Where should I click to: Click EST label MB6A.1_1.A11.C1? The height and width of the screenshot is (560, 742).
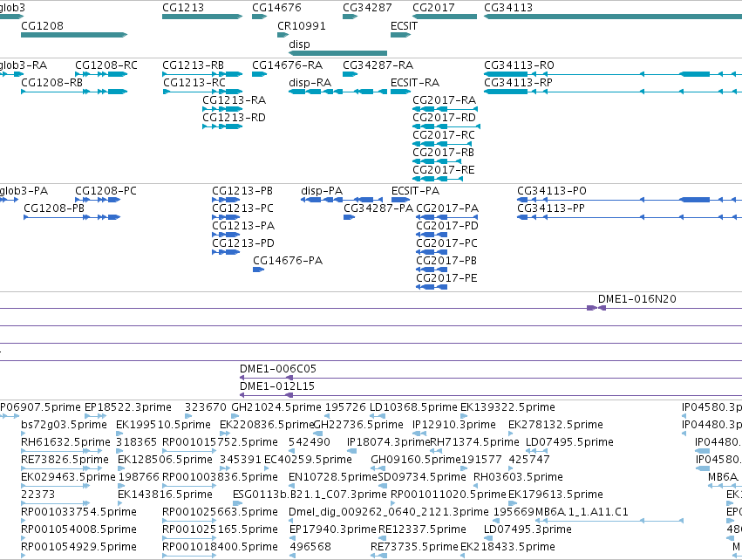point(582,512)
